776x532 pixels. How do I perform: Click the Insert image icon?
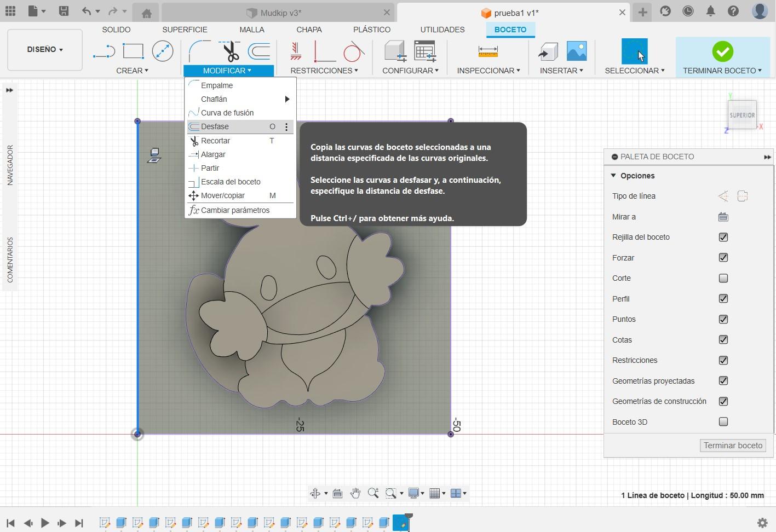tap(577, 51)
